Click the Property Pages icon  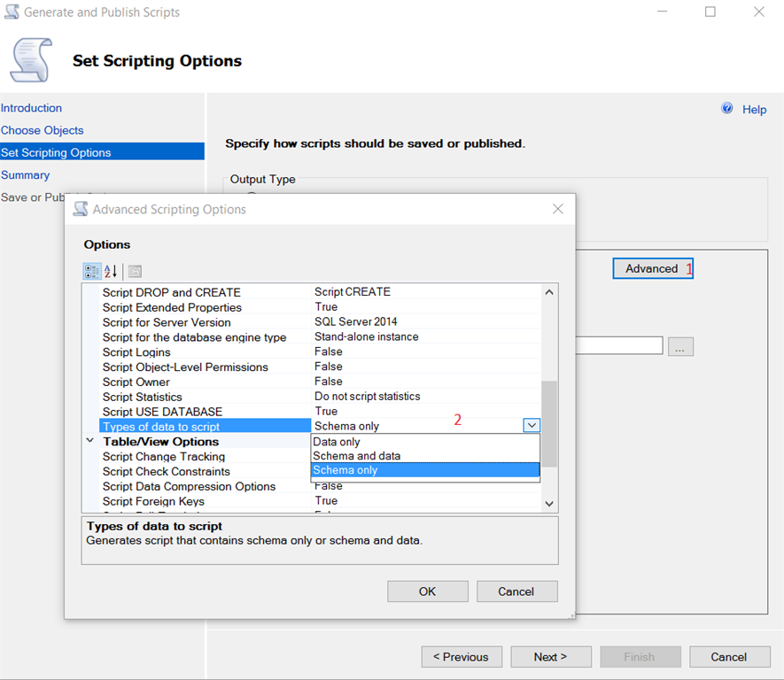click(135, 271)
